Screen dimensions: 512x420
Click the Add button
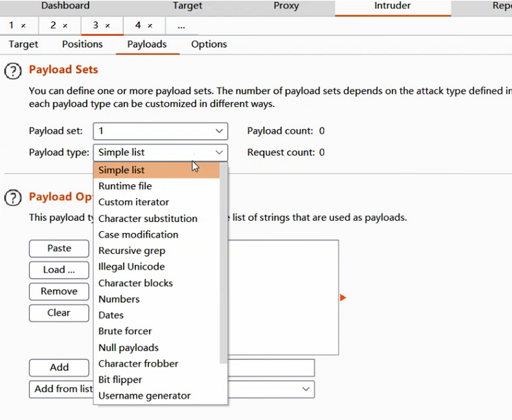59,368
